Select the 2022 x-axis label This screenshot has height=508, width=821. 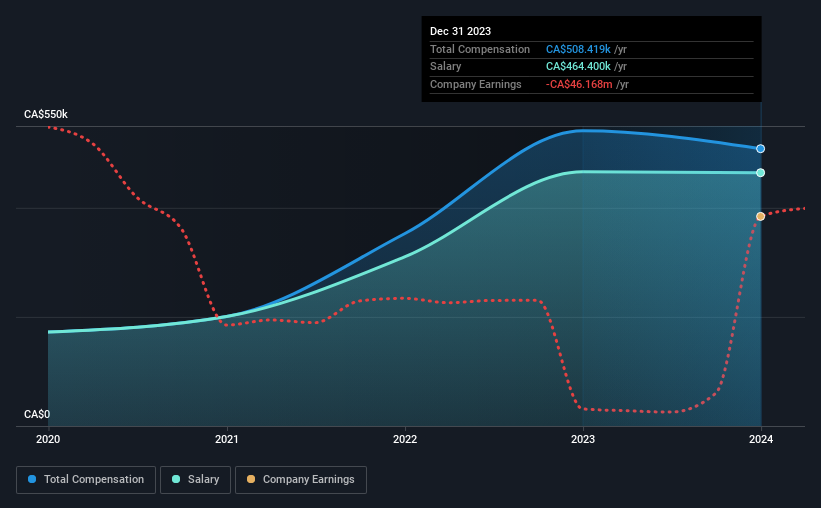click(405, 439)
